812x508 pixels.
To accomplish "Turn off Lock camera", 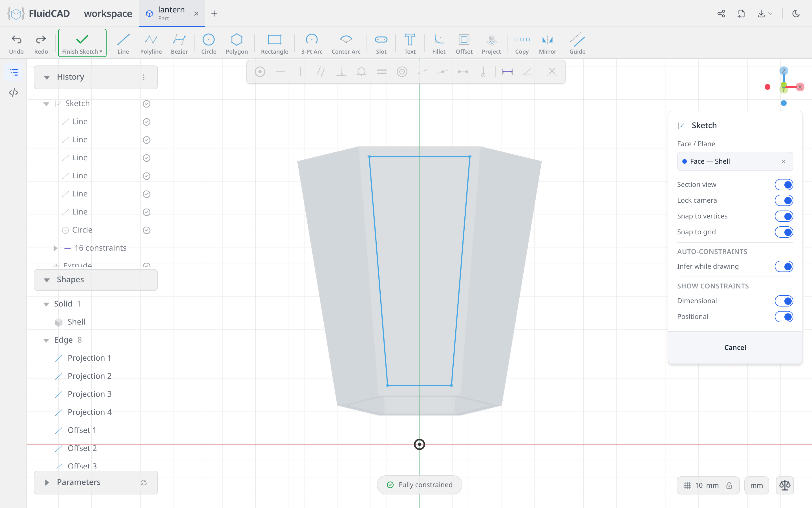I will (x=784, y=200).
